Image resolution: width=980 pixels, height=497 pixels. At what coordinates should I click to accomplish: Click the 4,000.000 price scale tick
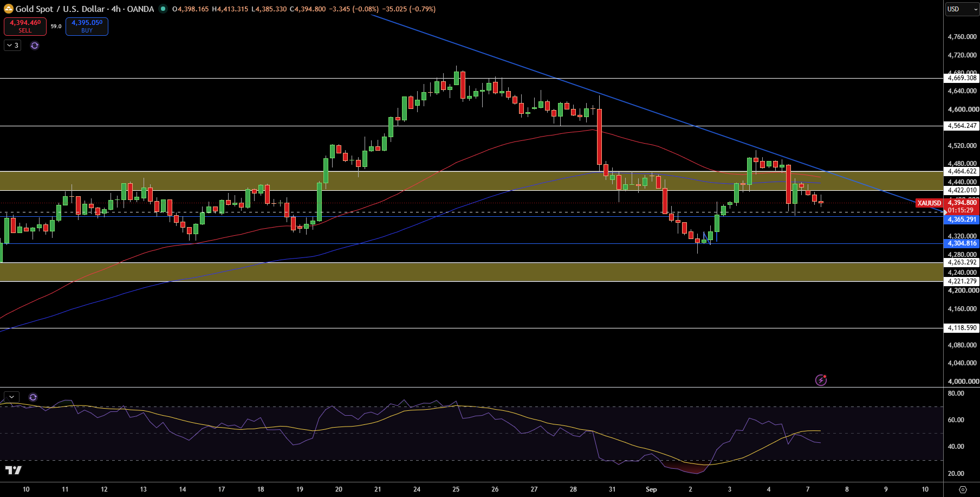[962, 382]
